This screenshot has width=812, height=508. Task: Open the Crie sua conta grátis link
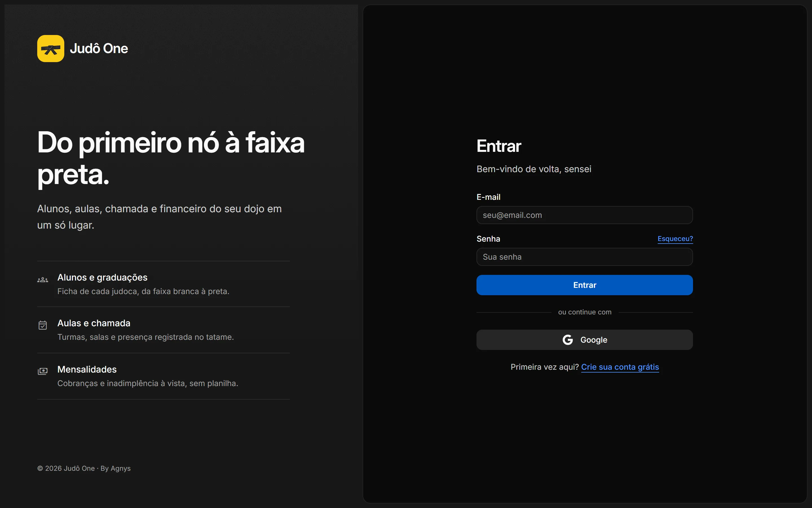tap(620, 367)
